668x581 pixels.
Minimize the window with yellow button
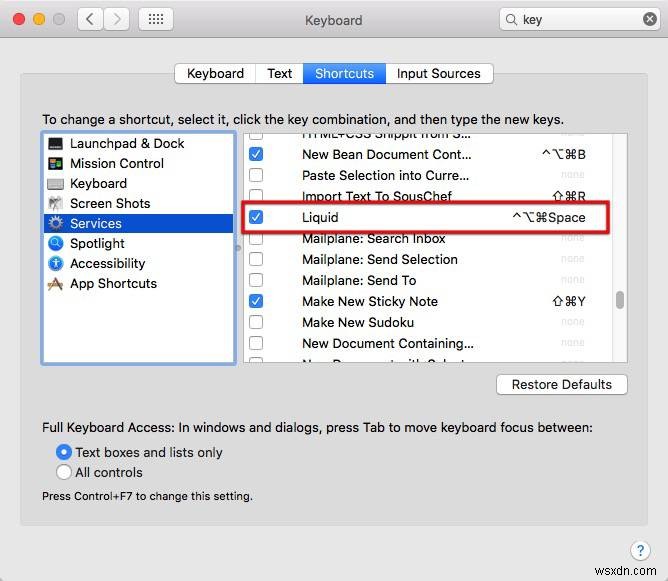39,20
